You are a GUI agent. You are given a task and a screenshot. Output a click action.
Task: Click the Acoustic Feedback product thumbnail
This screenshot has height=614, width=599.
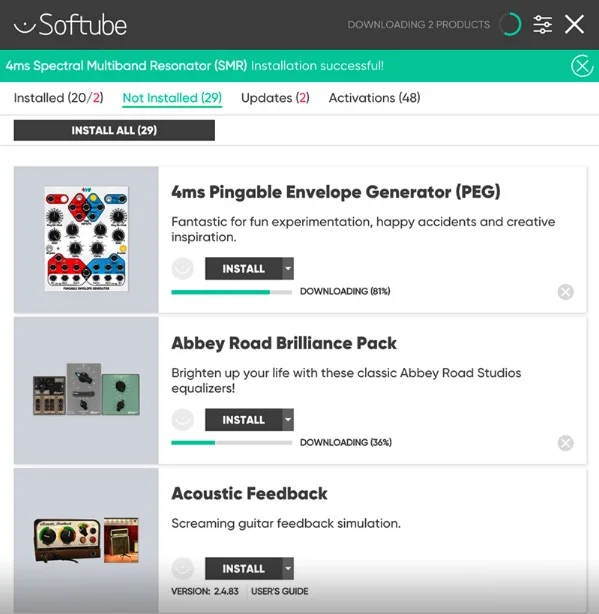(x=86, y=540)
